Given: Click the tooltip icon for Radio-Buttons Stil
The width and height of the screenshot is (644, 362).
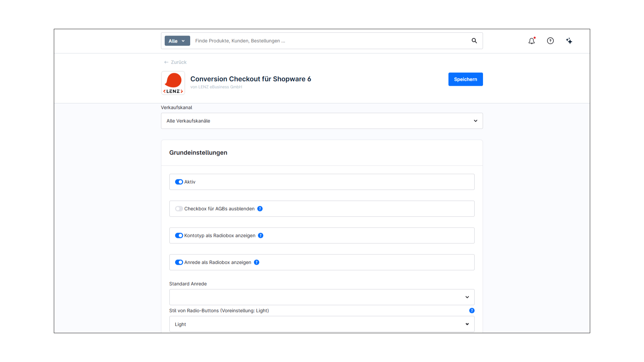Looking at the screenshot, I should pos(472,310).
